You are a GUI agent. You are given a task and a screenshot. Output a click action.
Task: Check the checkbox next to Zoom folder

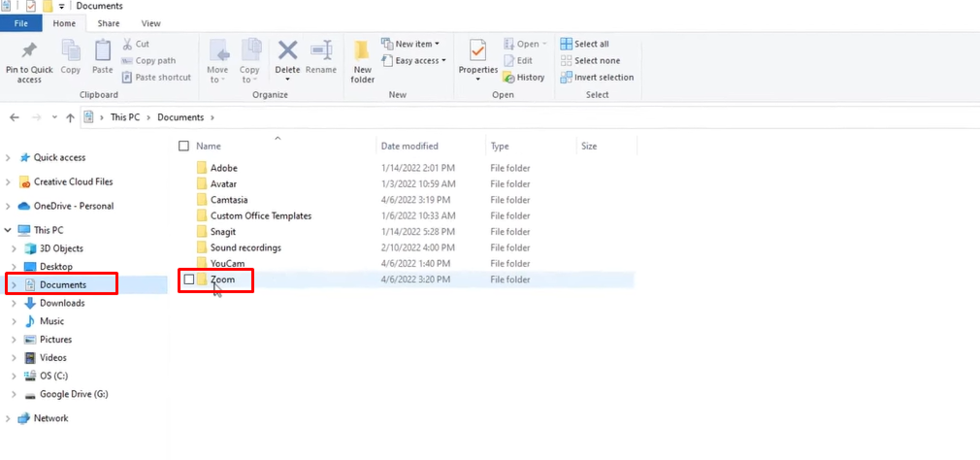189,279
